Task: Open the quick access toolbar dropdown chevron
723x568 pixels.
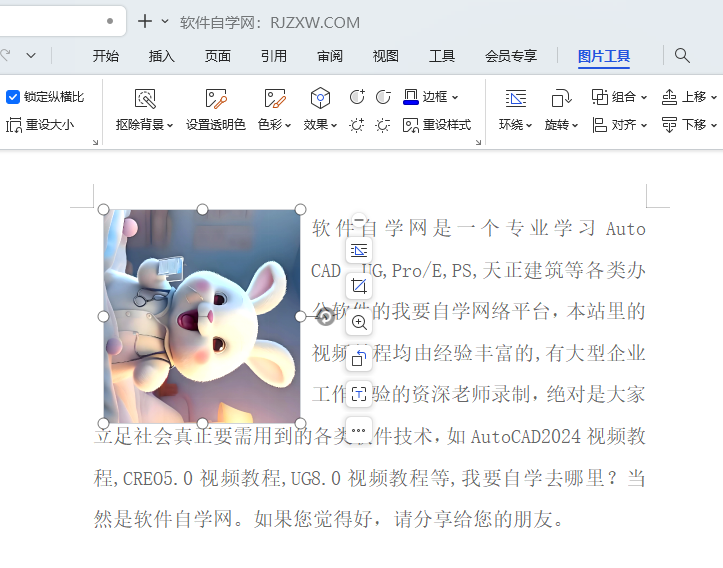Action: click(x=31, y=56)
